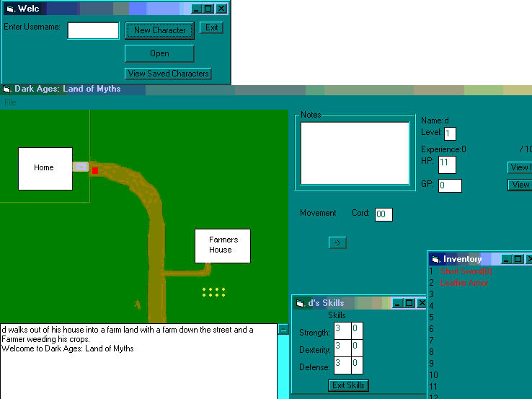The width and height of the screenshot is (532, 399).
Task: Click the Defense value box
Action: pyautogui.click(x=342, y=365)
